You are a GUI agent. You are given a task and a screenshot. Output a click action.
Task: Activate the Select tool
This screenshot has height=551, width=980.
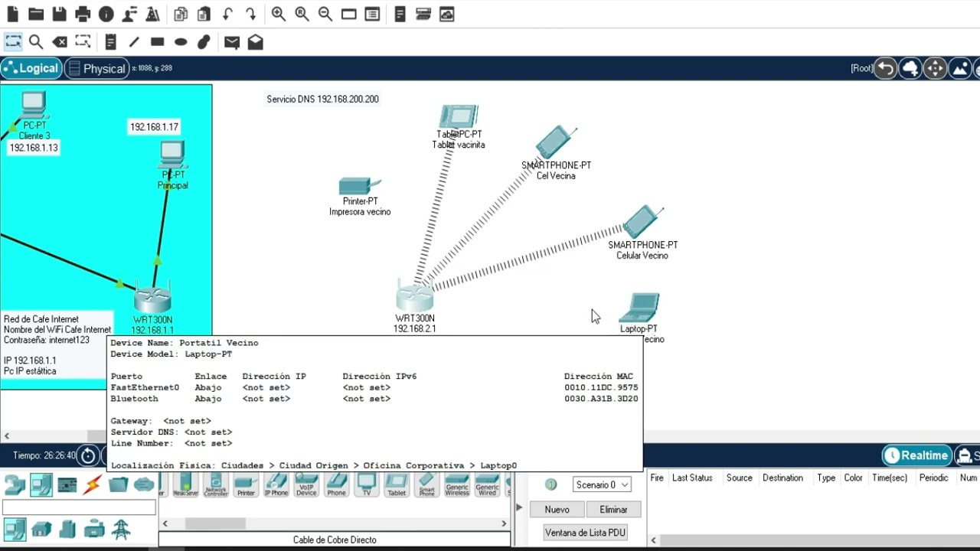[13, 42]
